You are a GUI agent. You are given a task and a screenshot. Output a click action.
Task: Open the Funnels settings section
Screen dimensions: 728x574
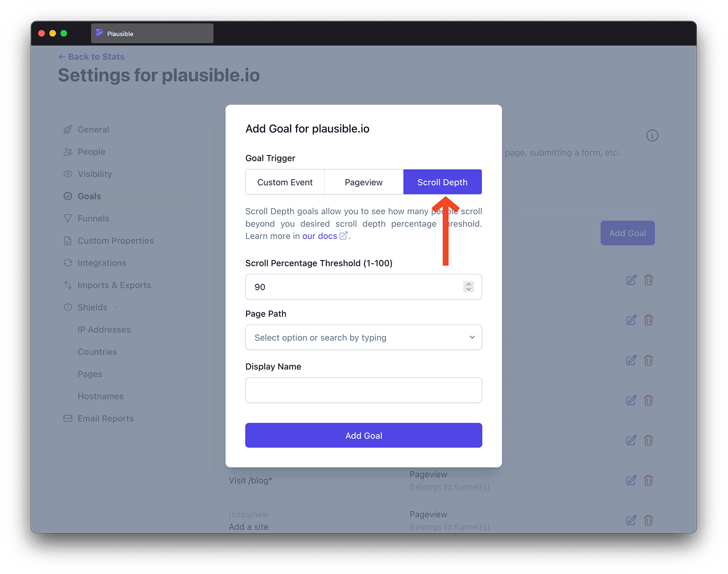click(x=93, y=218)
